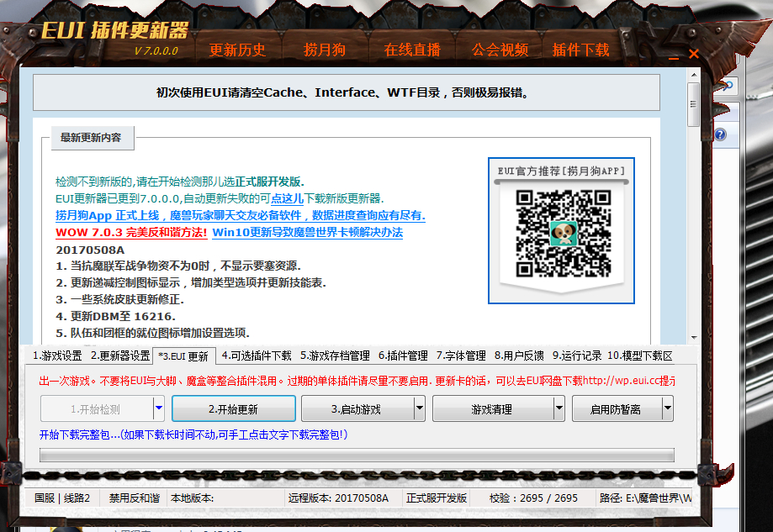The image size is (773, 532).
Task: Switch to the 7.字体管理 tab
Action: pyautogui.click(x=461, y=356)
